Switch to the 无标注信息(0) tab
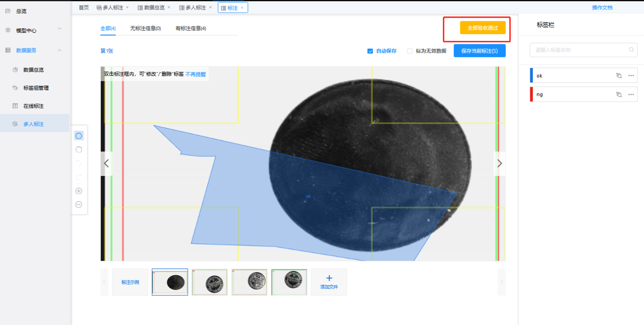The height and width of the screenshot is (325, 644). [x=145, y=28]
